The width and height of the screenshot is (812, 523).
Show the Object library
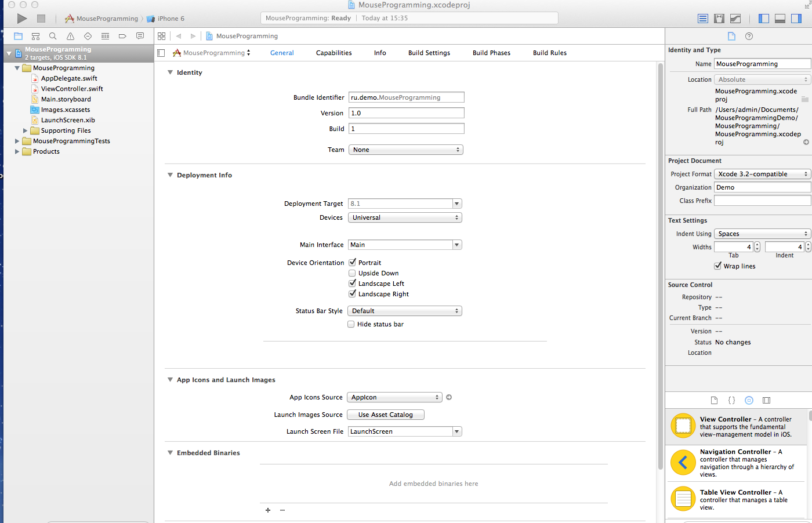749,400
